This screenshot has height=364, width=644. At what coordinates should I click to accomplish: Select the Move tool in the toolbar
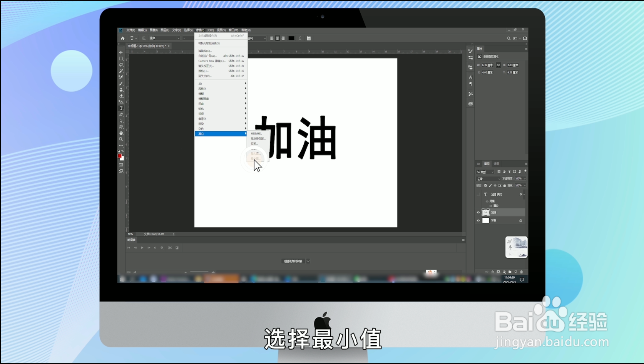(121, 52)
